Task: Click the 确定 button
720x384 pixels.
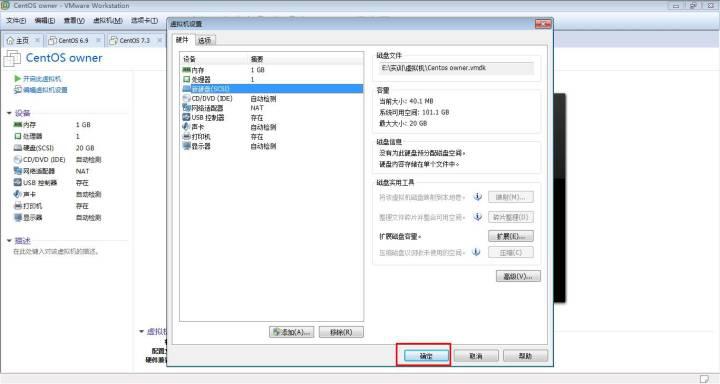Action: pyautogui.click(x=426, y=356)
